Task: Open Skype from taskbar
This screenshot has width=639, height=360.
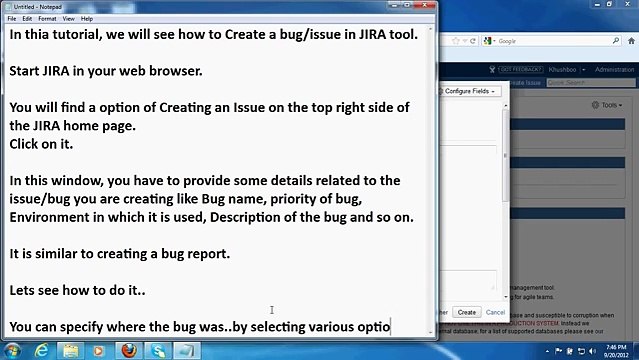Action: tap(158, 351)
